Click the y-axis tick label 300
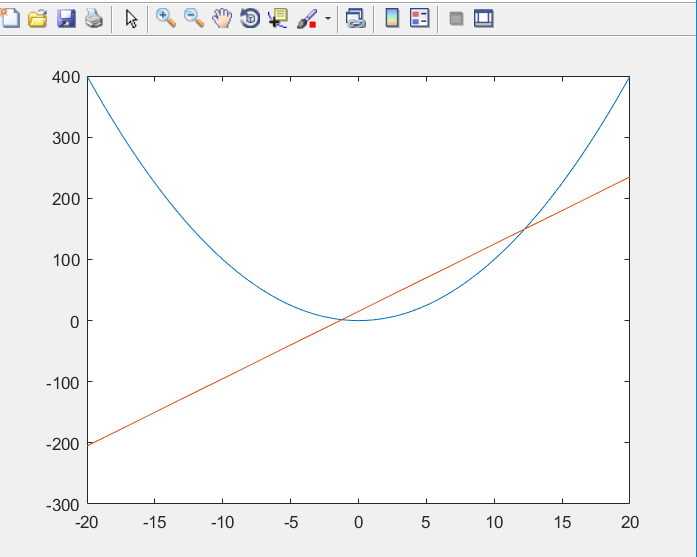697x557 pixels. point(66,138)
